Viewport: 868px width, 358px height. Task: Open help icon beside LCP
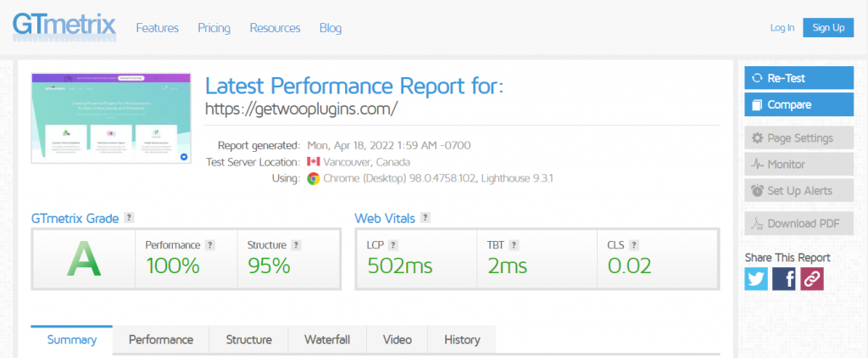pos(393,245)
